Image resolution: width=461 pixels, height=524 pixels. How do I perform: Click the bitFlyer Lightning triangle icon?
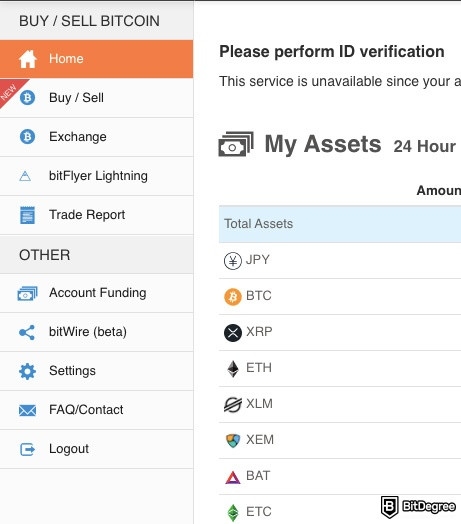coord(25,176)
